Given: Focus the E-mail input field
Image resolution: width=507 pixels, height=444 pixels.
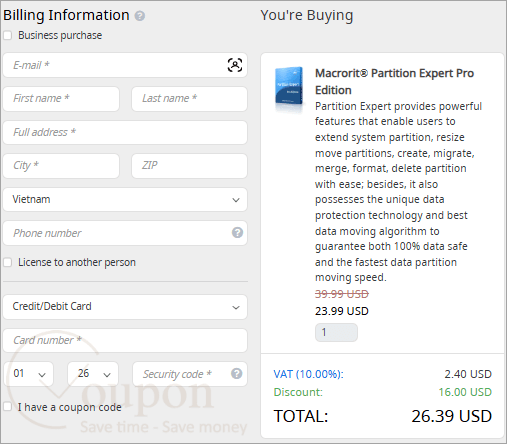Looking at the screenshot, I should click(x=125, y=65).
